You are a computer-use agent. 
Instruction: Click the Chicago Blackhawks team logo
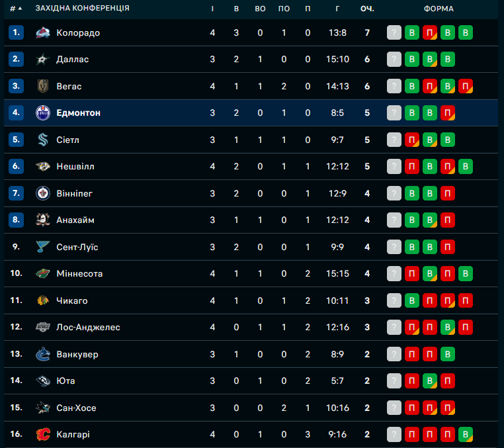tap(43, 300)
